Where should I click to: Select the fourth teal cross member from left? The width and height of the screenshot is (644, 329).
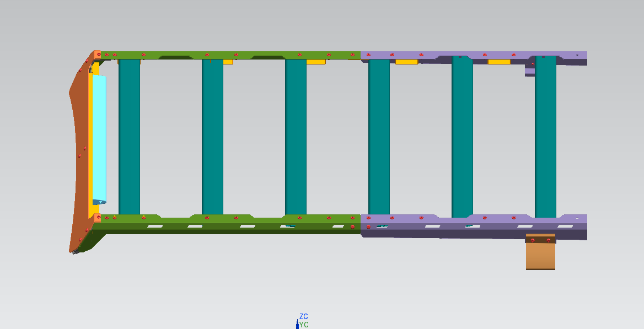379,137
